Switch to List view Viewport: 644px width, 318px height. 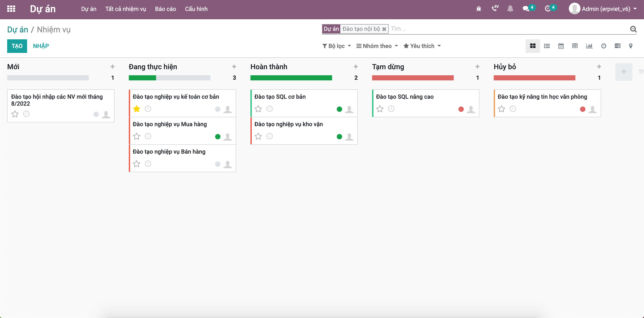(x=547, y=46)
